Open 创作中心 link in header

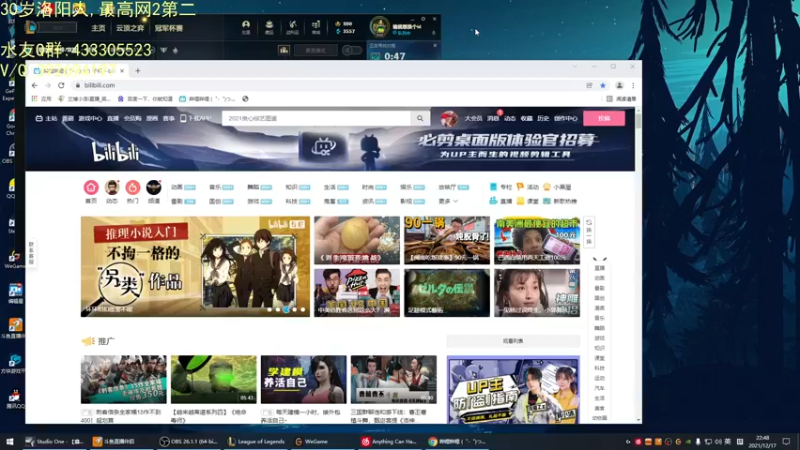[566, 118]
